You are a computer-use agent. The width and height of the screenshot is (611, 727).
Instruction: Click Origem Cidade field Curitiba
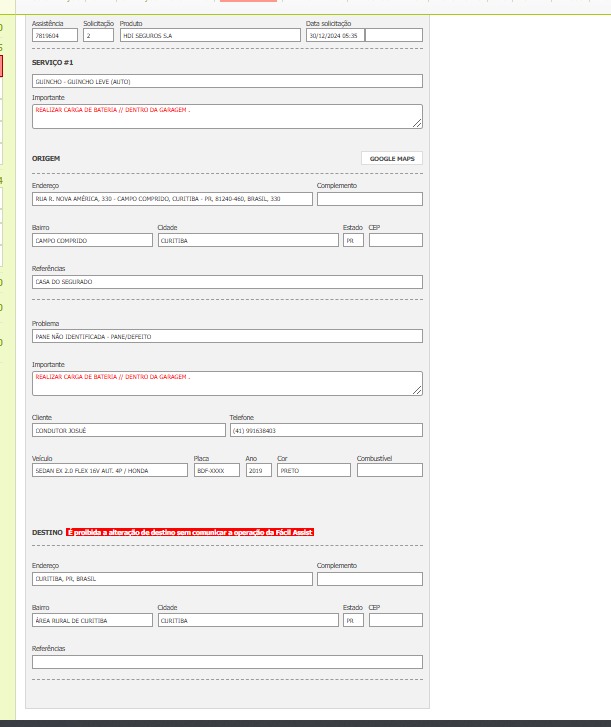pos(248,240)
